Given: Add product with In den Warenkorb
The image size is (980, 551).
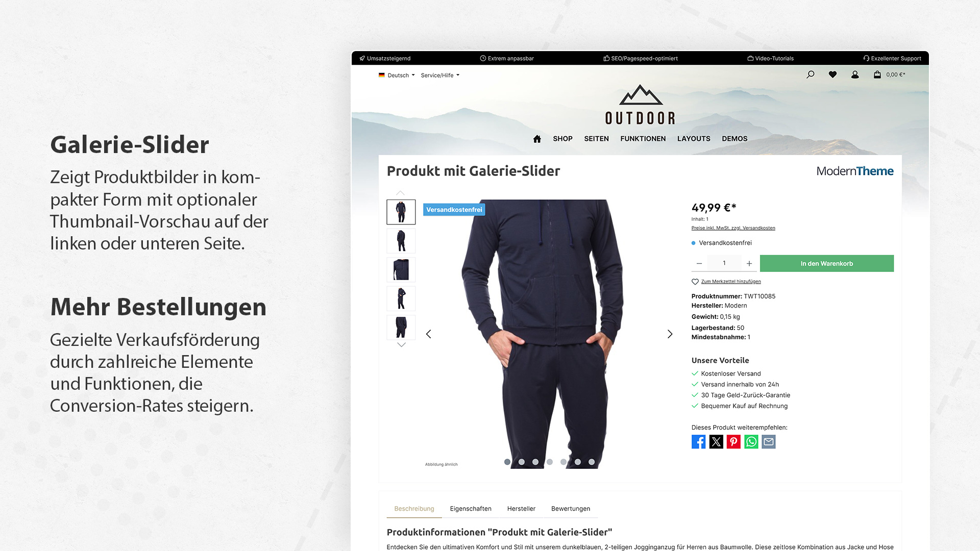Looking at the screenshot, I should 826,264.
